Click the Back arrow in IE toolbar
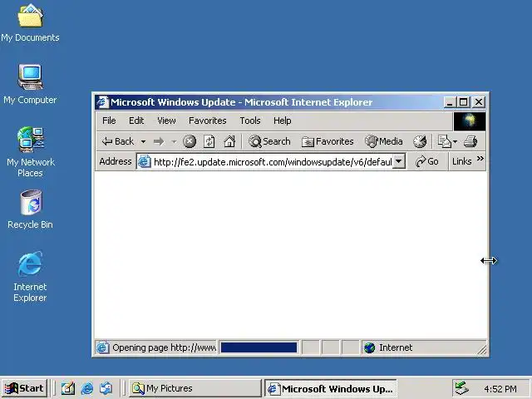Viewport: 532px width, 399px height. pyautogui.click(x=118, y=141)
